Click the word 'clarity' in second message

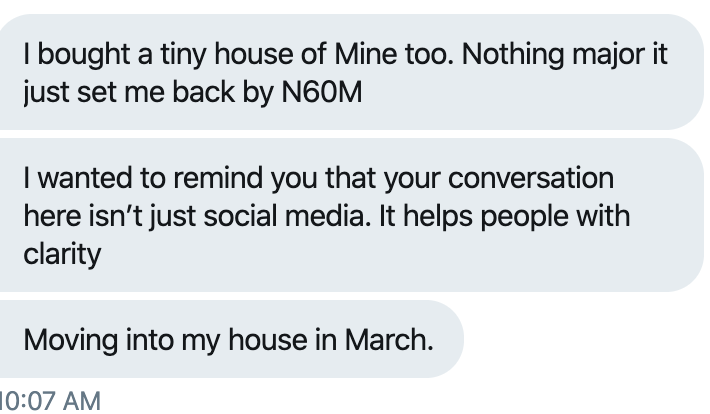tap(62, 255)
